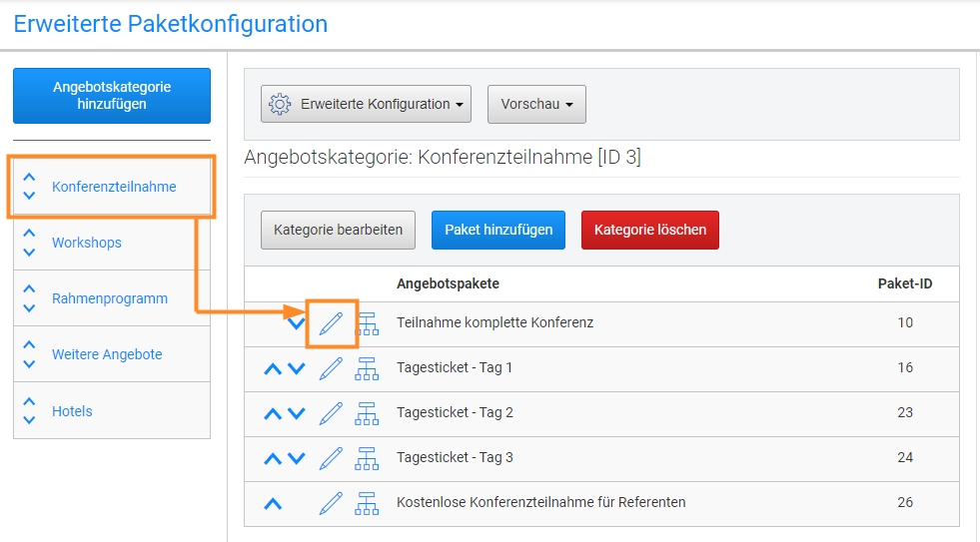Viewport: 980px width, 542px height.
Task: Open hierarchy icon for Tagesticket - Tag 1
Action: (367, 368)
